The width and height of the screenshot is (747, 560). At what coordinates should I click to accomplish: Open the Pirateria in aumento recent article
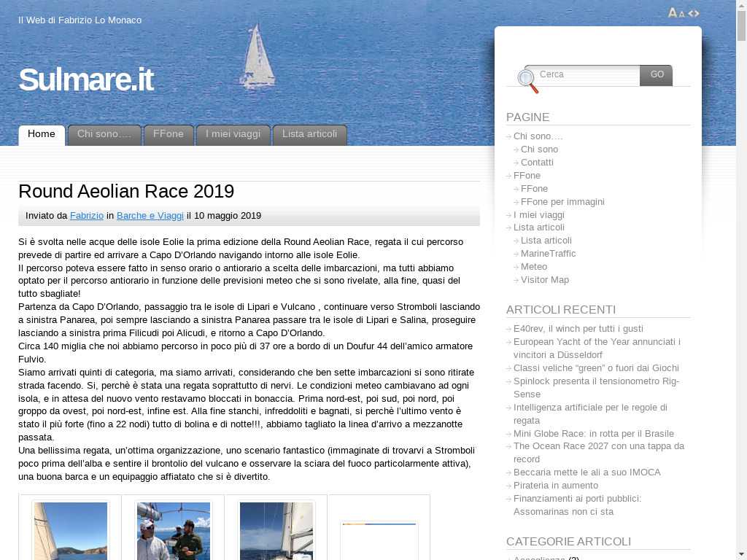[555, 486]
